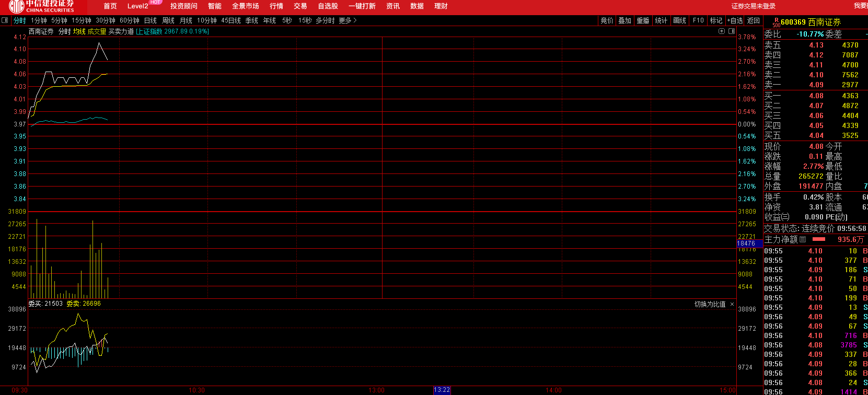Click the 叠加 overlay button

[625, 20]
